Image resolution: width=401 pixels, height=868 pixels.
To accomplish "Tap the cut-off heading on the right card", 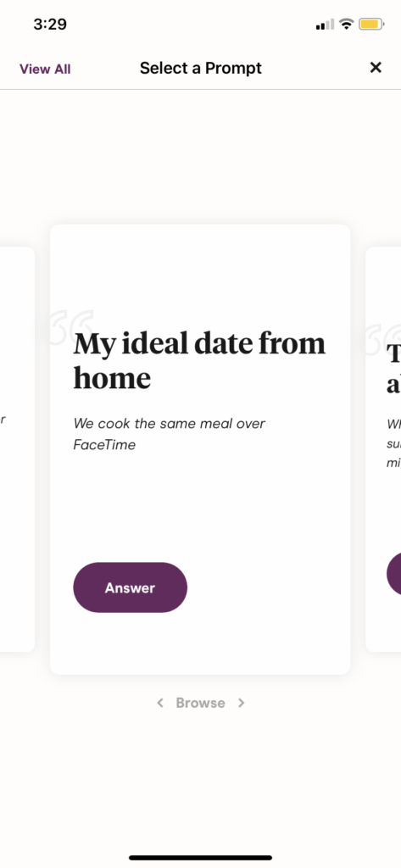I will click(x=394, y=369).
